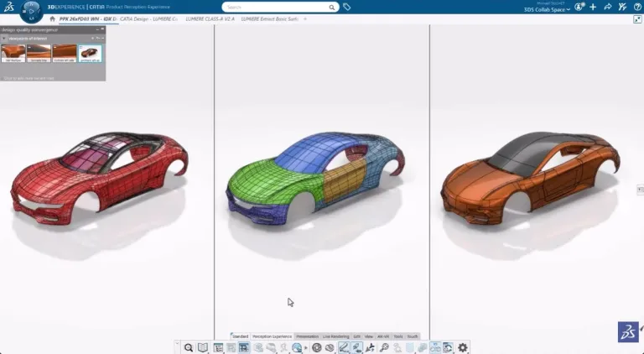
Task: Toggle the fullscreen collapse icon at top right
Action: pos(637,19)
